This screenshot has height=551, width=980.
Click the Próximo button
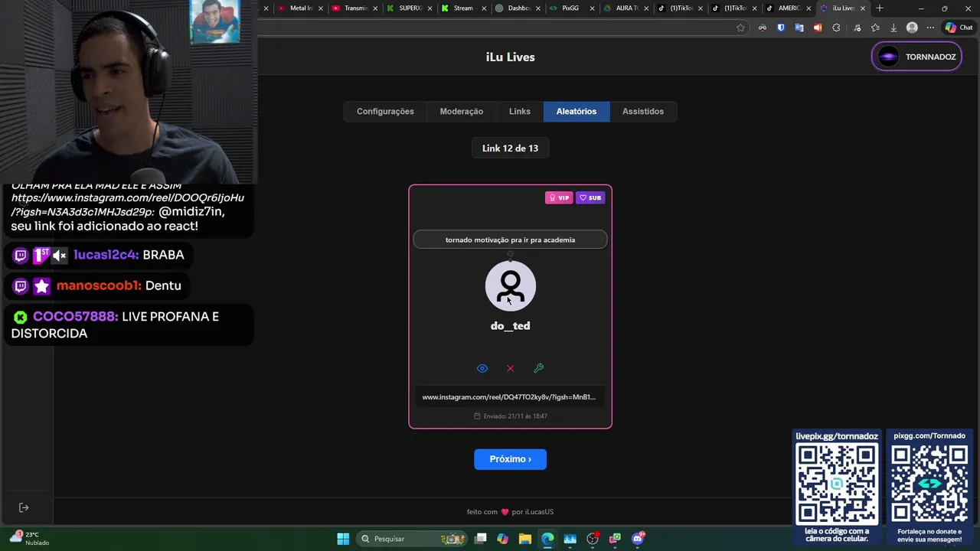pyautogui.click(x=511, y=459)
